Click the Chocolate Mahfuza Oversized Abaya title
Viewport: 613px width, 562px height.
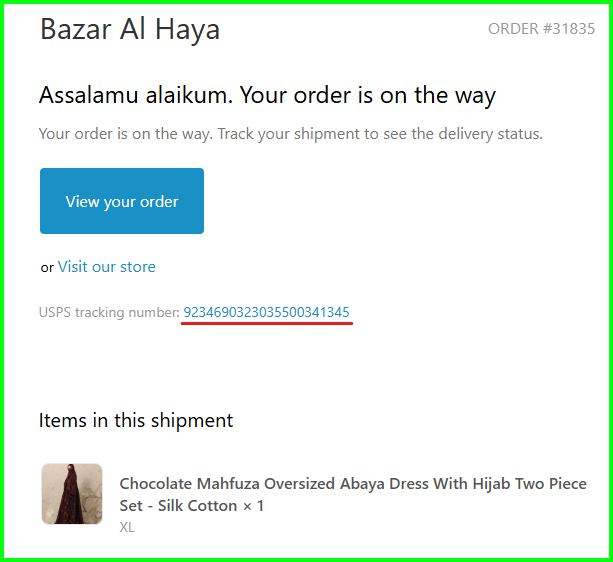tap(353, 494)
